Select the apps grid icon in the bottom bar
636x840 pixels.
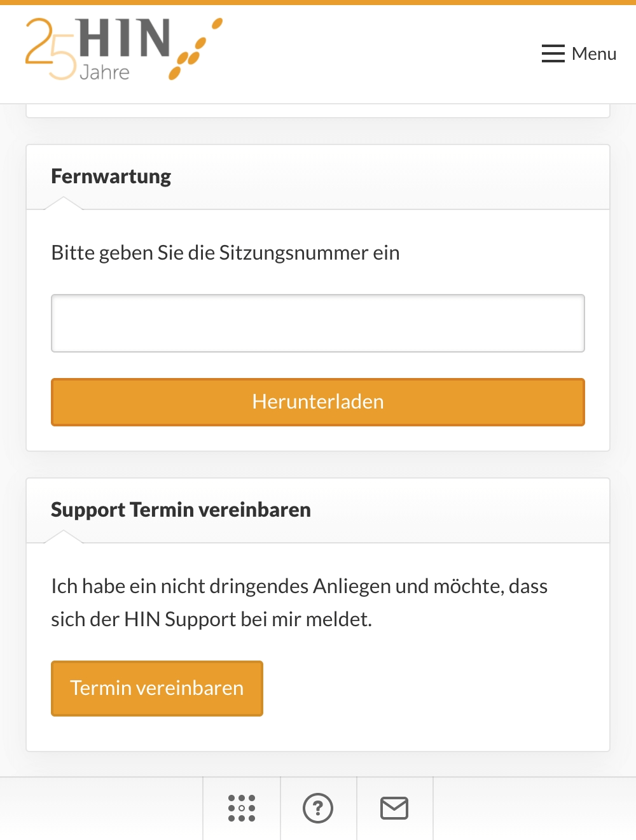[x=242, y=808]
